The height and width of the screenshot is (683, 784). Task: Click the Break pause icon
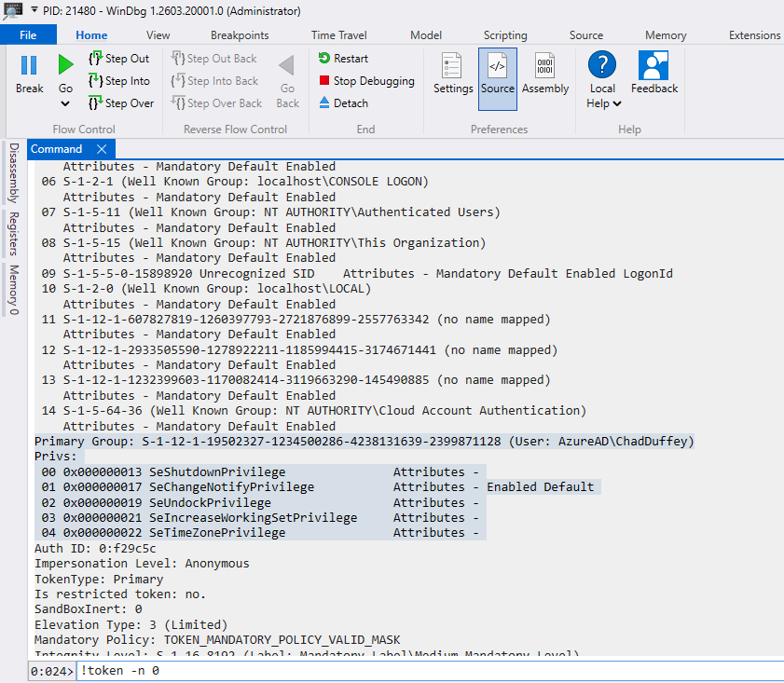[x=29, y=65]
